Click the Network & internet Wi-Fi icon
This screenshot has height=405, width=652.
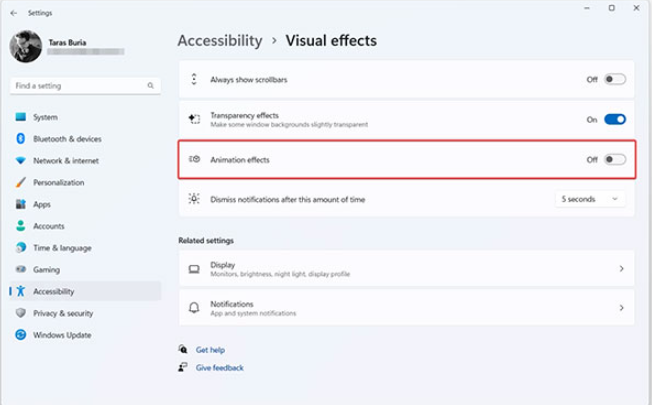20,161
